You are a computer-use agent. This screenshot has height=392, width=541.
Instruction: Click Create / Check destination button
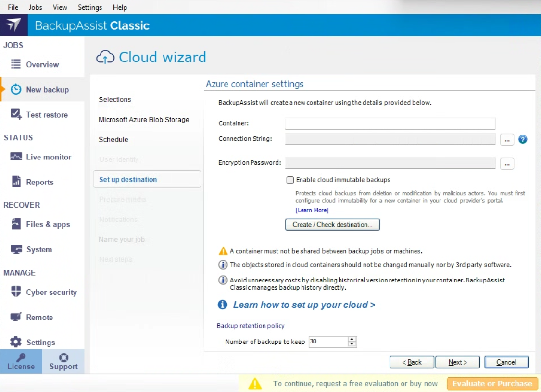click(332, 224)
